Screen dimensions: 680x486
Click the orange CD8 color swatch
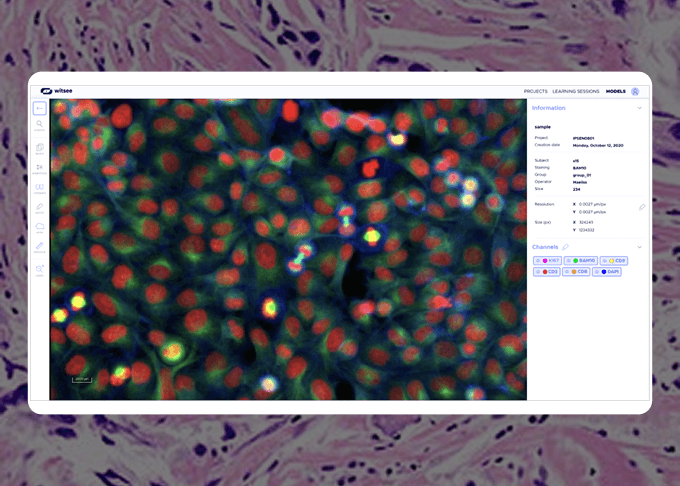pyautogui.click(x=574, y=272)
